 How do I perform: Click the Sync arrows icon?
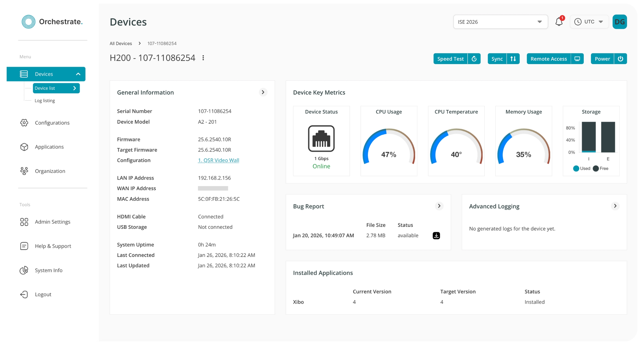pos(513,59)
